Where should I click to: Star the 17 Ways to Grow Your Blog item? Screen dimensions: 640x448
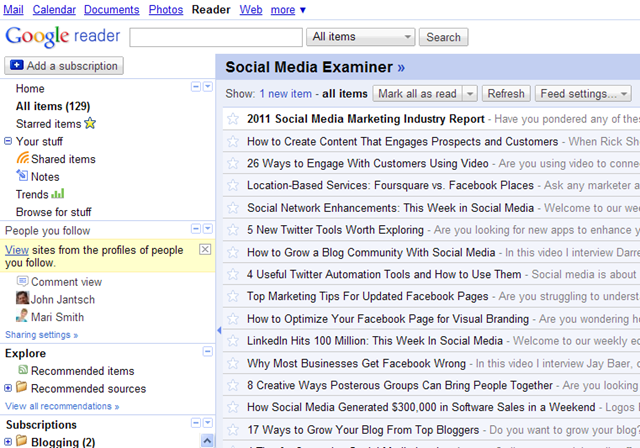pos(233,430)
